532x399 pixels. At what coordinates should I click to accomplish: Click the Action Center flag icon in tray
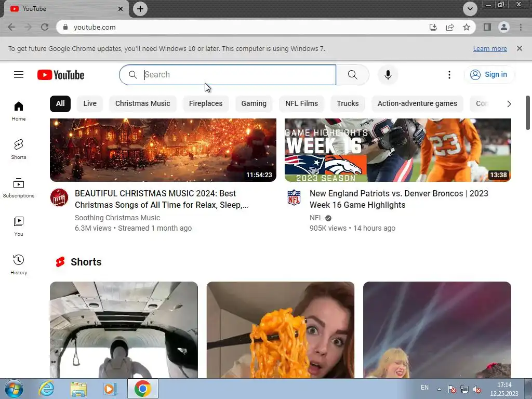point(451,389)
